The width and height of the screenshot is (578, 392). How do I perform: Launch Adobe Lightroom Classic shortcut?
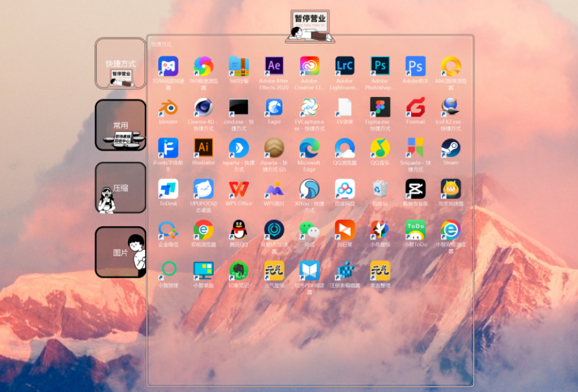point(345,66)
